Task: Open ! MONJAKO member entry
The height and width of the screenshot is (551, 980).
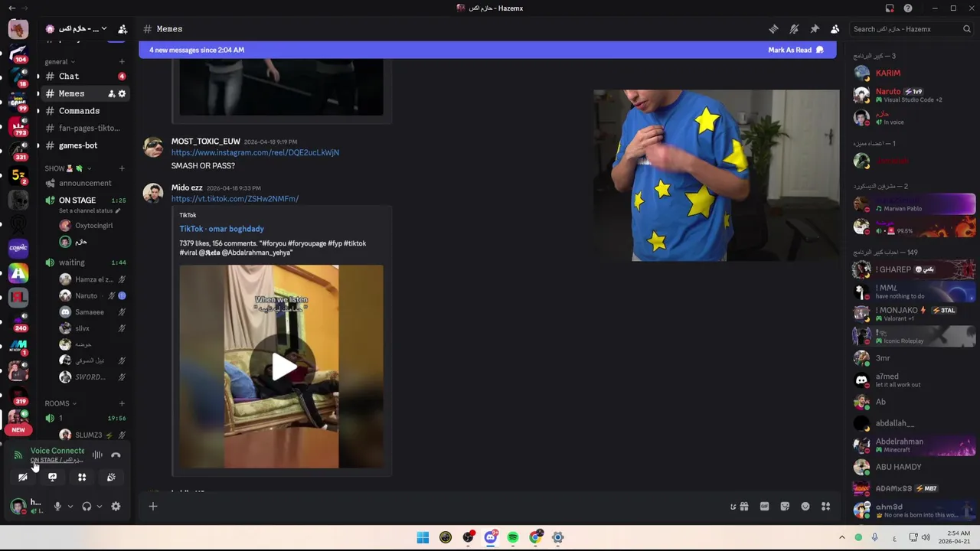Action: pyautogui.click(x=913, y=314)
